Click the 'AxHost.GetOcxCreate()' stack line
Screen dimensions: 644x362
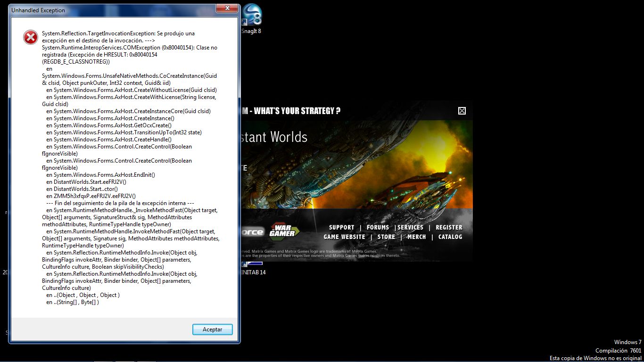coord(109,125)
